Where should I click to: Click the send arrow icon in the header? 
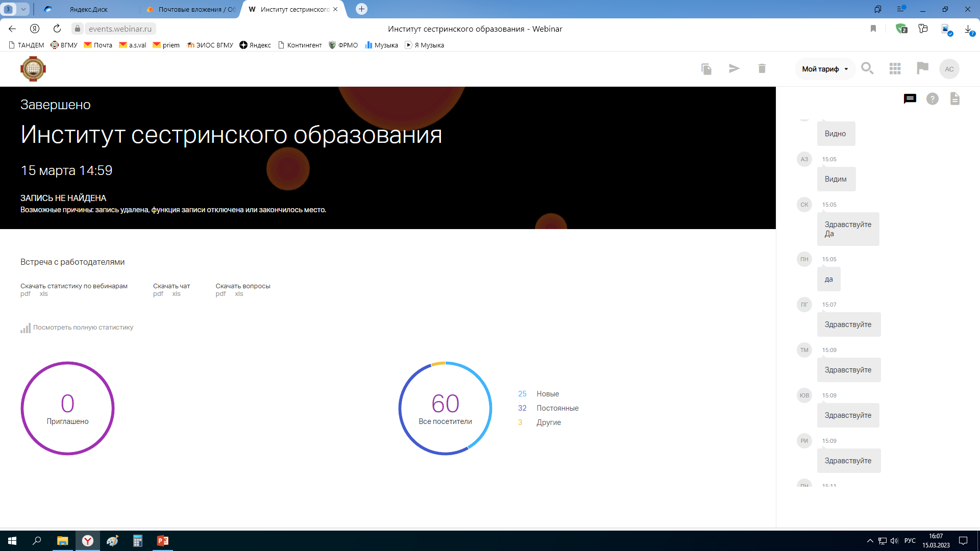[x=734, y=68]
